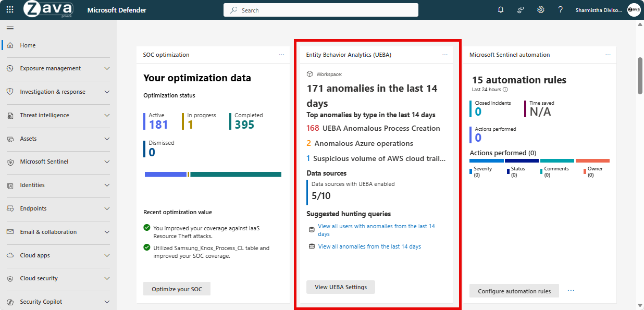This screenshot has width=644, height=310.
Task: Open SOC optimization card more options
Action: (x=282, y=55)
